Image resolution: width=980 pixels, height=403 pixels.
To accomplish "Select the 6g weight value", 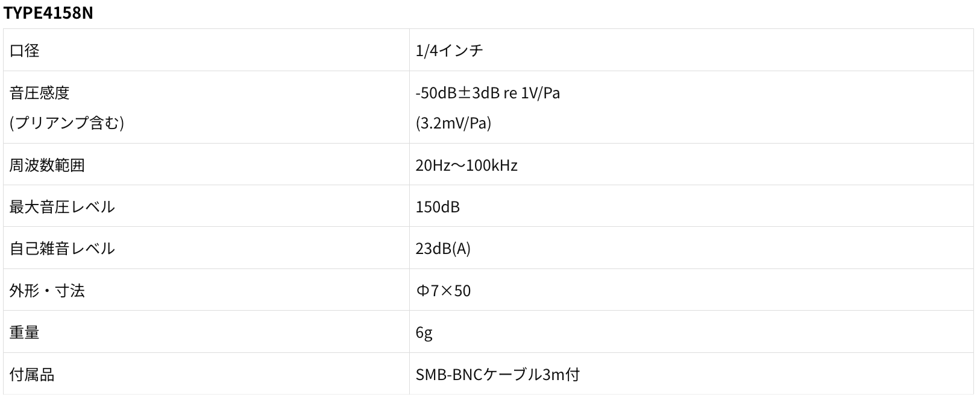I will pyautogui.click(x=424, y=332).
